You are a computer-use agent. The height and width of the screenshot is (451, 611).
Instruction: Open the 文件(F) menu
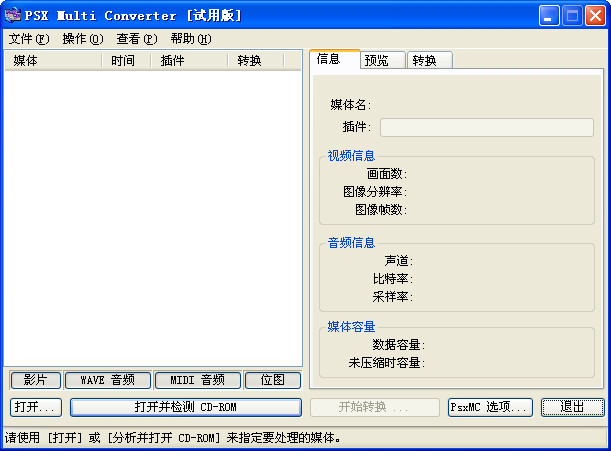(x=29, y=39)
